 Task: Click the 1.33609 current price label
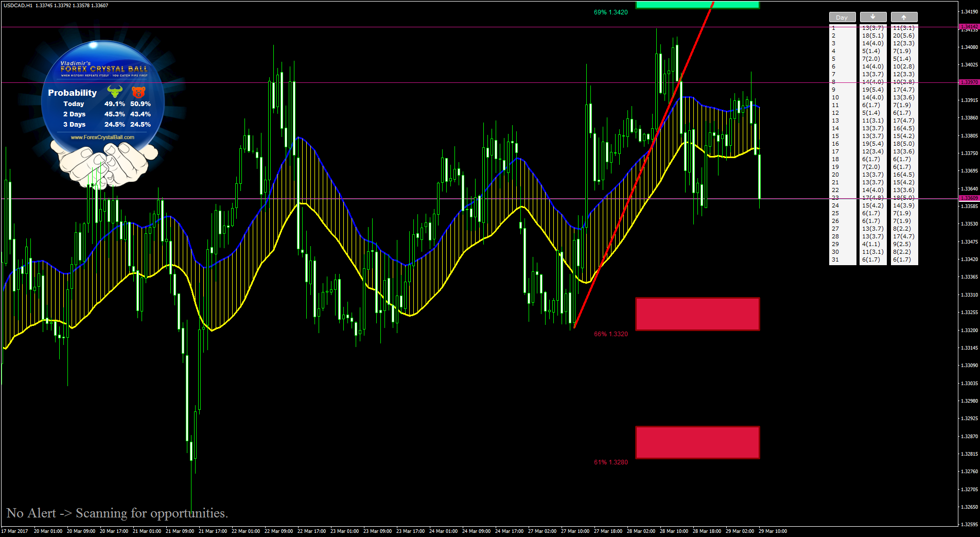pos(969,198)
